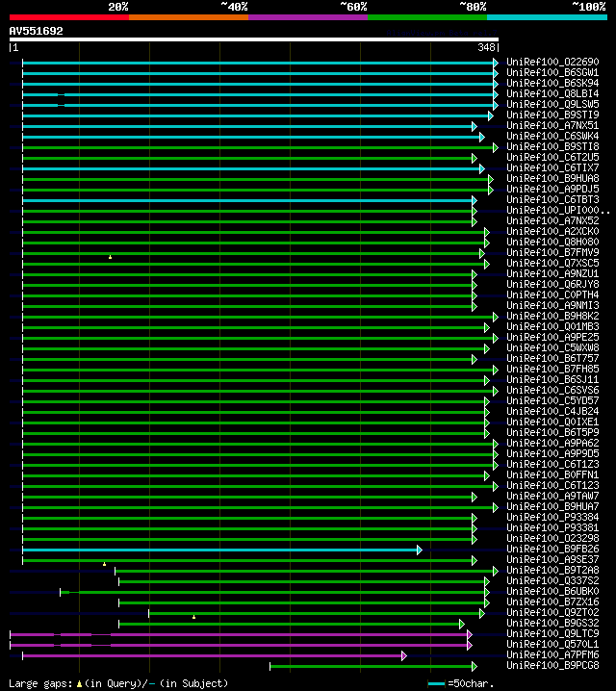
Task: Select the UniRef100_UPI000.. label
Action: 558,210
